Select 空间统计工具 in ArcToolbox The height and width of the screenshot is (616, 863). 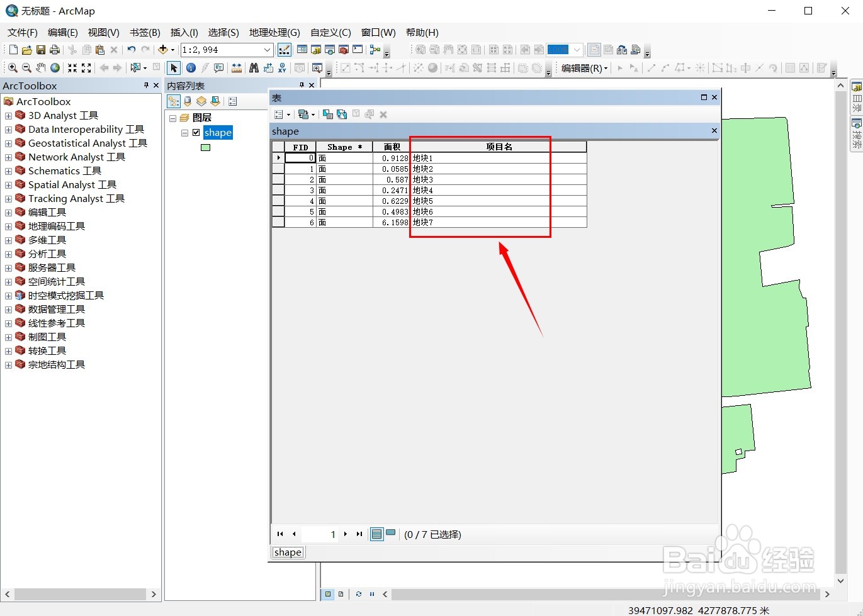57,282
